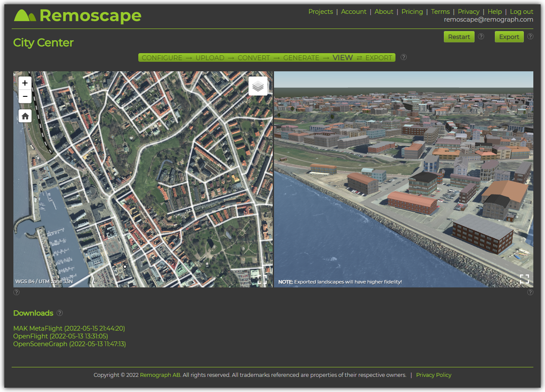Open the Account page
Screen dimensions: 545x392
(354, 12)
